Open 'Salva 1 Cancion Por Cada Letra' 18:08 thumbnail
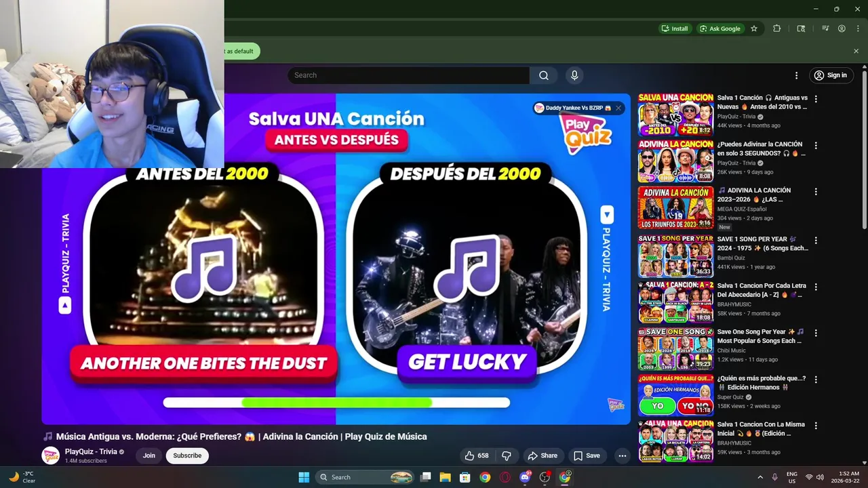 pos(675,302)
